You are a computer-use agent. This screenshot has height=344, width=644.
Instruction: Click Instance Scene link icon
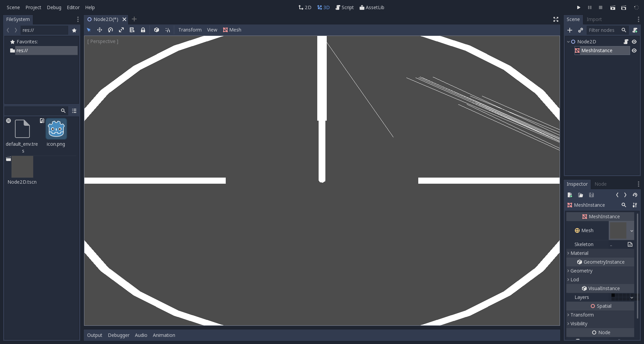click(x=581, y=30)
